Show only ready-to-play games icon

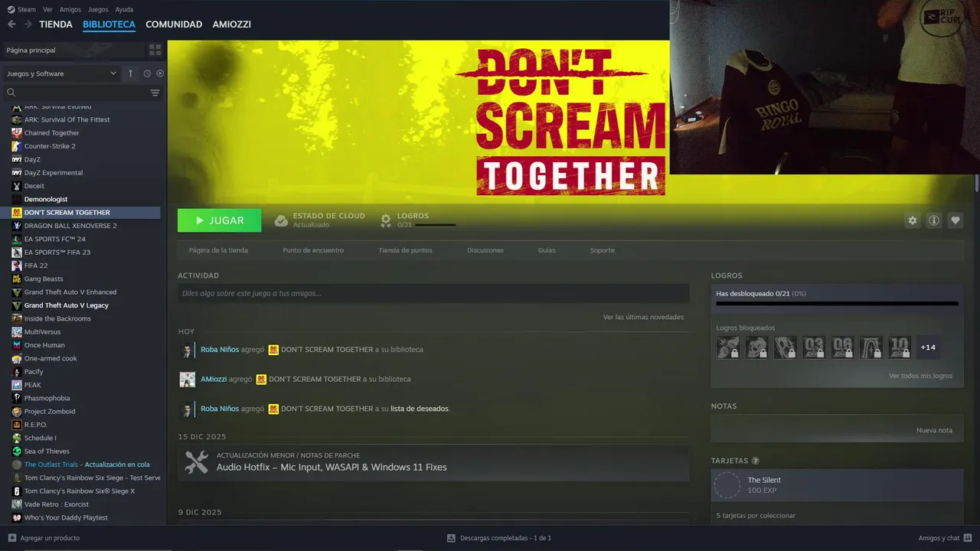(160, 73)
